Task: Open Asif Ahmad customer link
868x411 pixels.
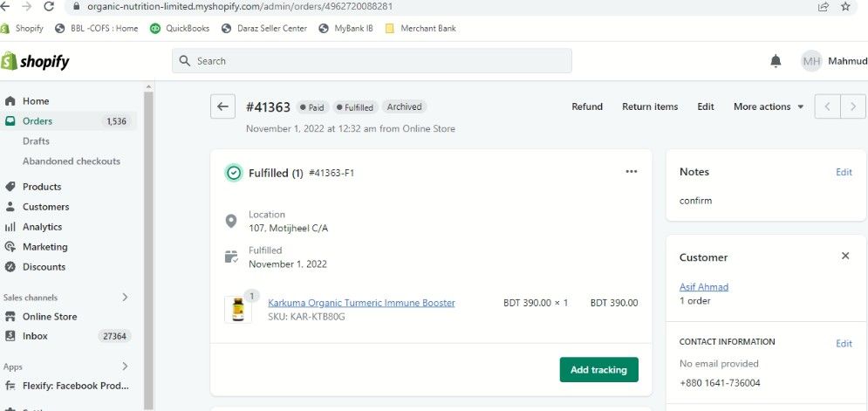Action: (704, 286)
